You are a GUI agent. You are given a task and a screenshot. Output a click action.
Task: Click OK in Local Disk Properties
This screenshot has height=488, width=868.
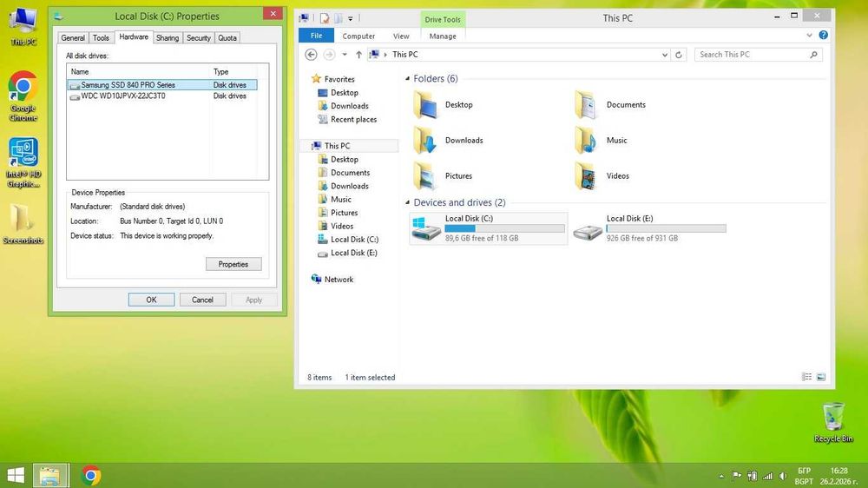point(151,300)
